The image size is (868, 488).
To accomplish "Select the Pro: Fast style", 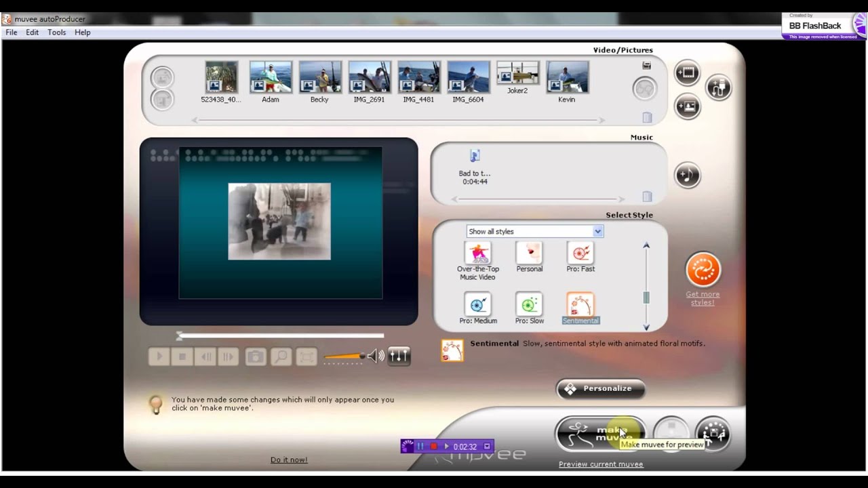I will pos(580,258).
